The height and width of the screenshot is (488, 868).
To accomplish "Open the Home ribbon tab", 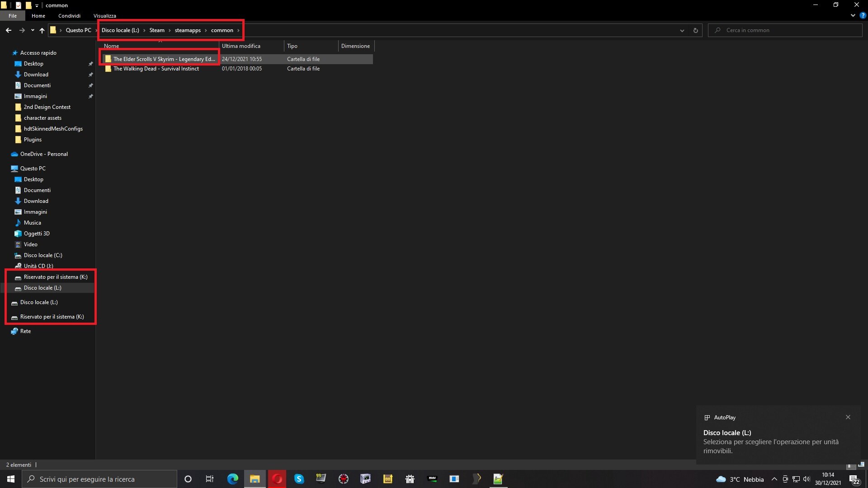I will tap(38, 16).
